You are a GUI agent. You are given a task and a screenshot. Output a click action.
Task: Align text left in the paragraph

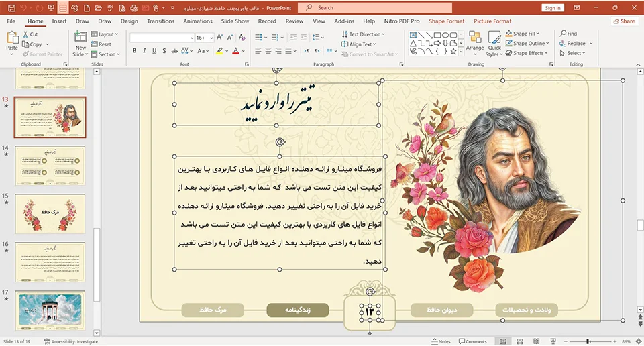pos(258,51)
